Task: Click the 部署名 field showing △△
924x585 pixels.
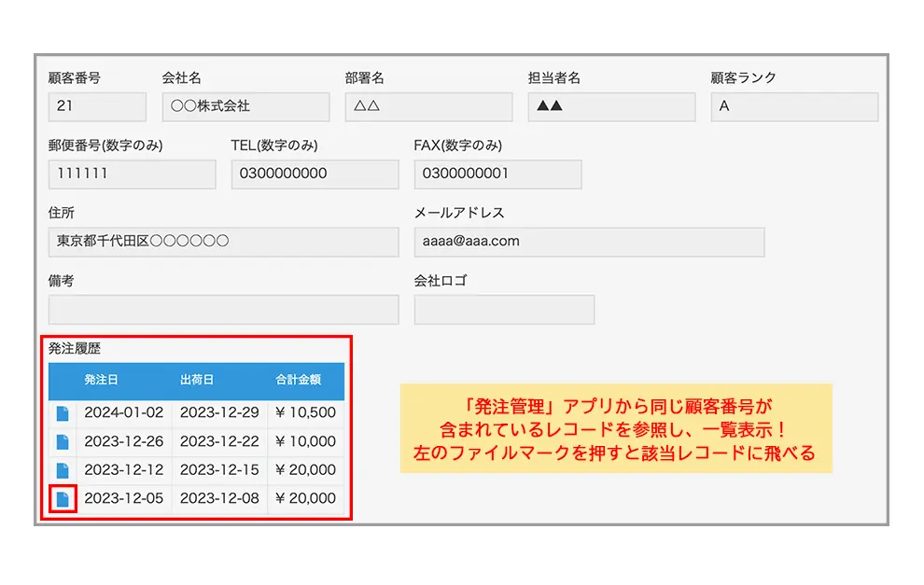Action: (428, 106)
